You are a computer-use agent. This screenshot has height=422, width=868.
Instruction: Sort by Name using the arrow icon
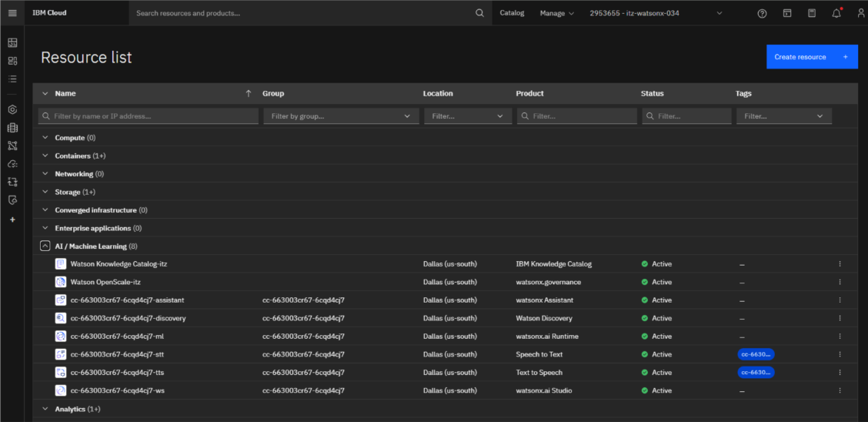[249, 94]
